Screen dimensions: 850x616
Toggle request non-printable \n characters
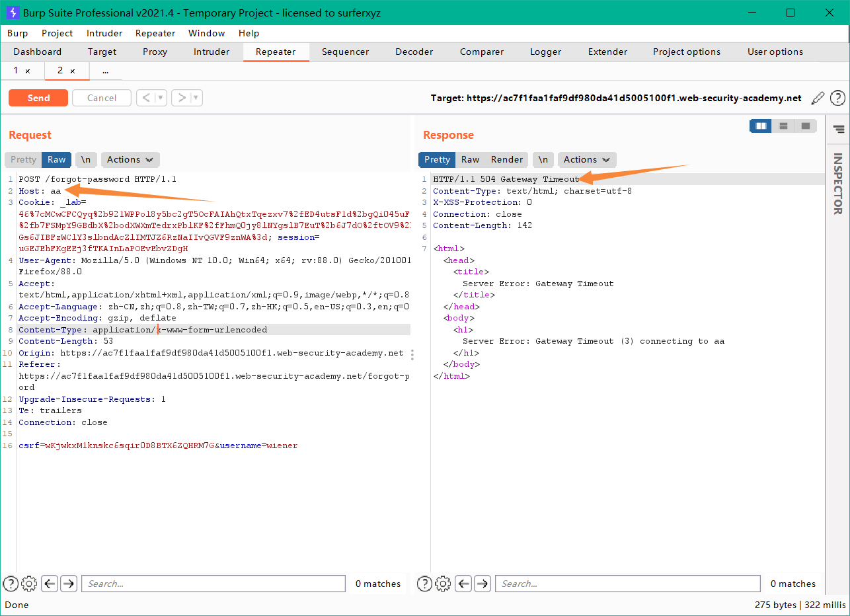[87, 159]
